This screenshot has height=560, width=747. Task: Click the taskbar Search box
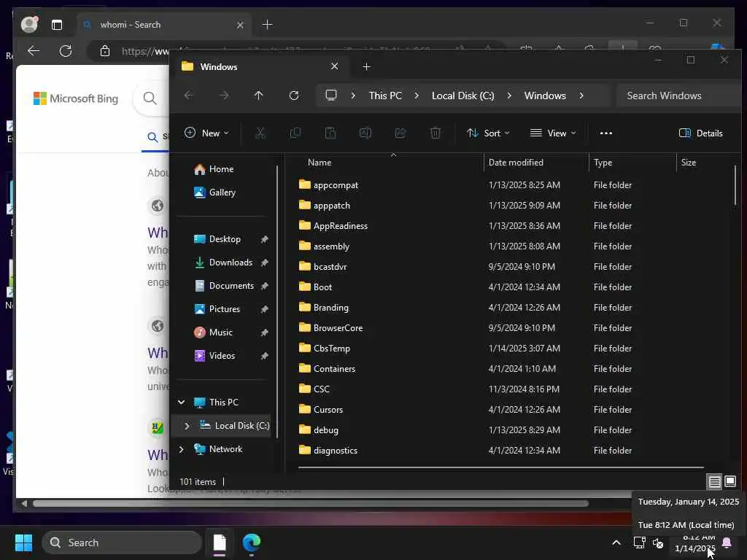click(122, 542)
